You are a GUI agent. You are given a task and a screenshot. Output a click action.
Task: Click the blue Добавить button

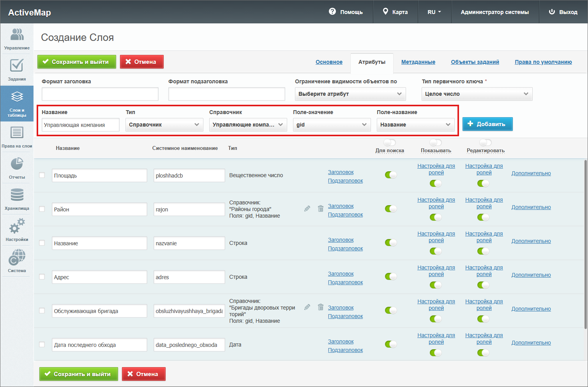(x=487, y=124)
